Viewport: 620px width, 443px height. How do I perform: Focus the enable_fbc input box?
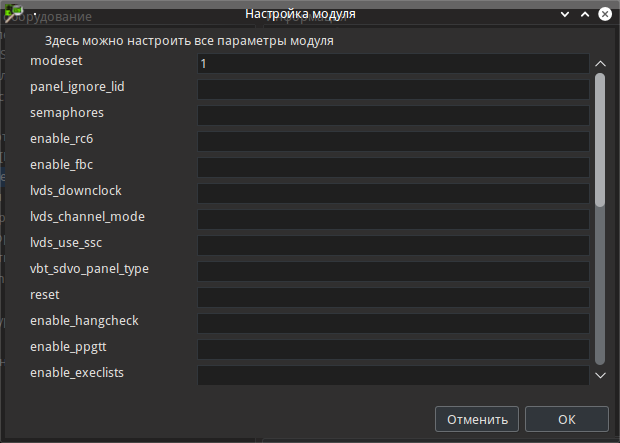coord(392,167)
